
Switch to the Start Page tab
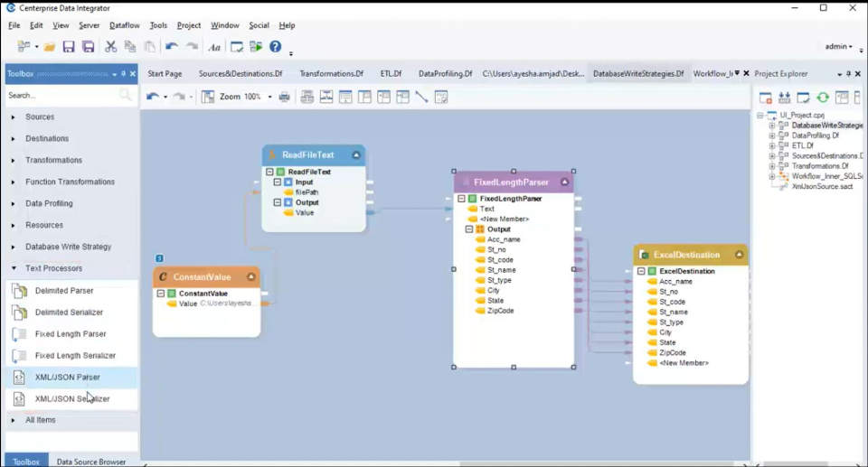(x=165, y=73)
